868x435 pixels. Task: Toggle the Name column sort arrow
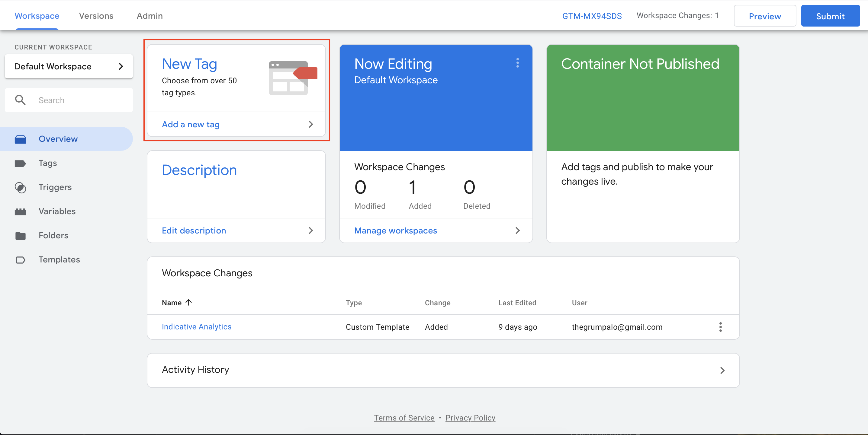tap(188, 302)
